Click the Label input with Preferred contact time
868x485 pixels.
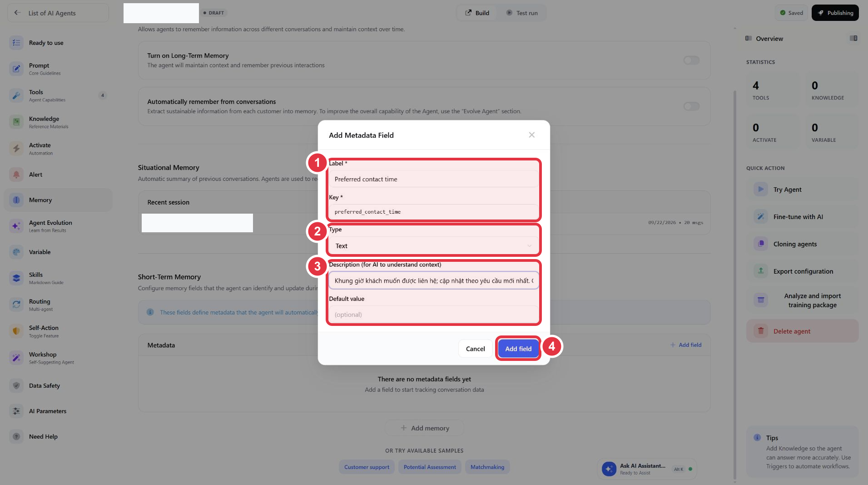434,179
